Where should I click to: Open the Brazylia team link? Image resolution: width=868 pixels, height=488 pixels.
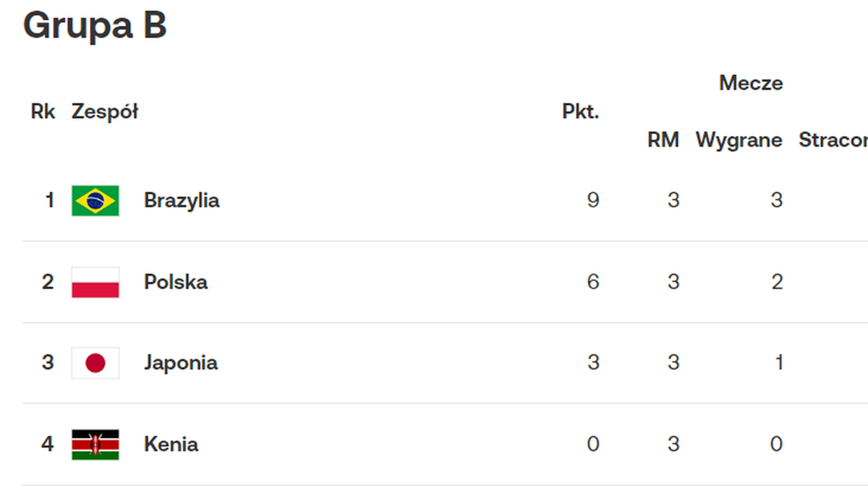coord(182,200)
